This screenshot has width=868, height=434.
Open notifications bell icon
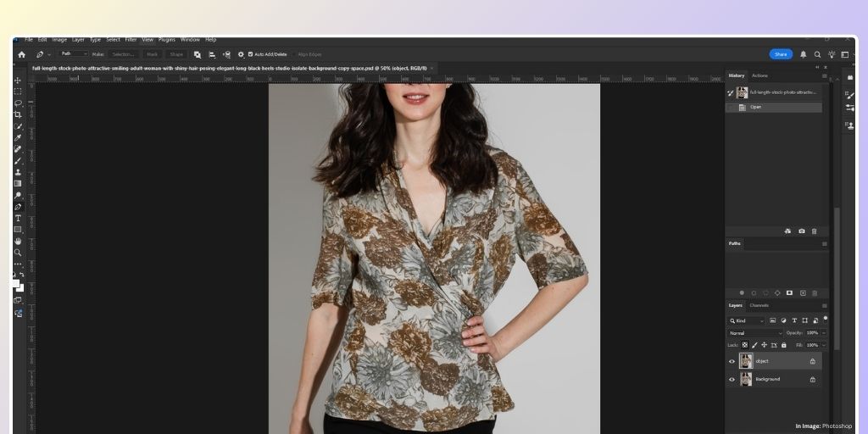[x=804, y=54]
